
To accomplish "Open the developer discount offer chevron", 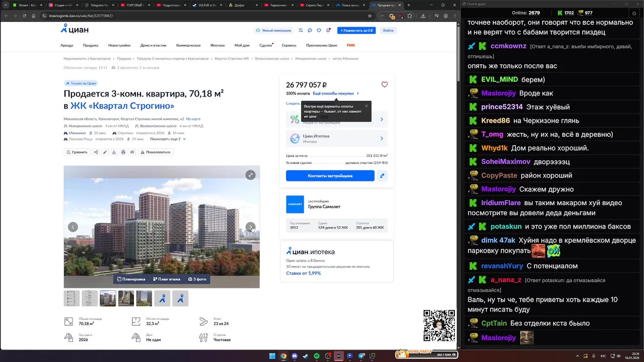I will click(381, 119).
